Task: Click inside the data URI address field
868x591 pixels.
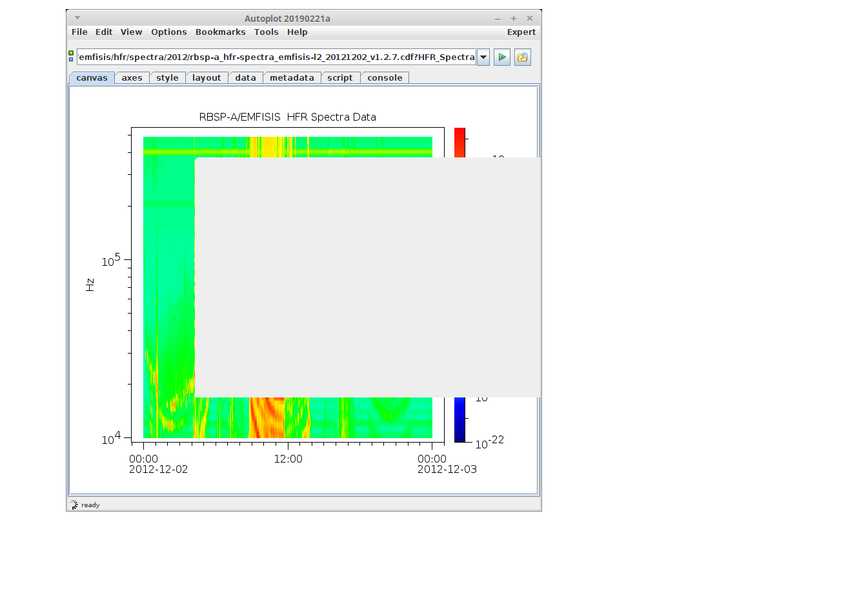Action: (x=276, y=57)
